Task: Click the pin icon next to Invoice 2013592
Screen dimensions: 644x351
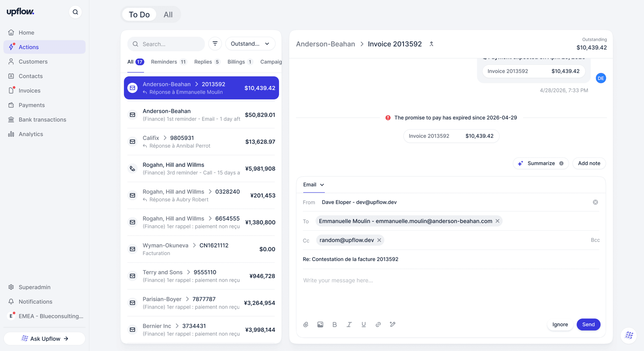Action: [x=431, y=44]
